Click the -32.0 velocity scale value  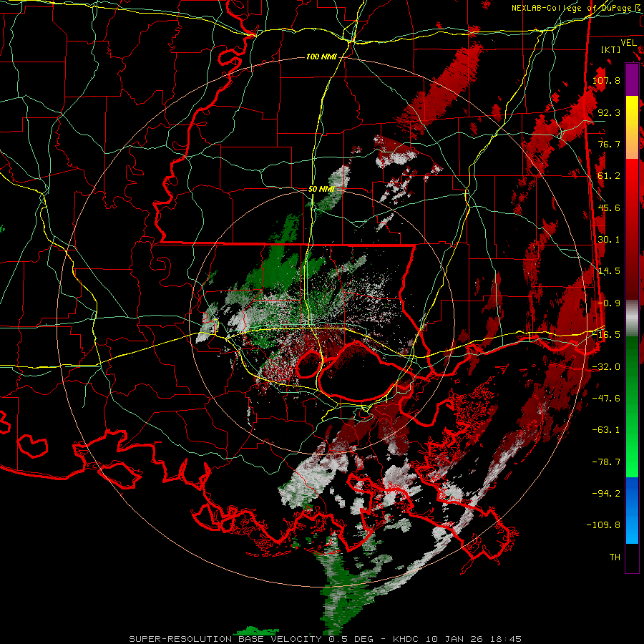click(x=606, y=367)
